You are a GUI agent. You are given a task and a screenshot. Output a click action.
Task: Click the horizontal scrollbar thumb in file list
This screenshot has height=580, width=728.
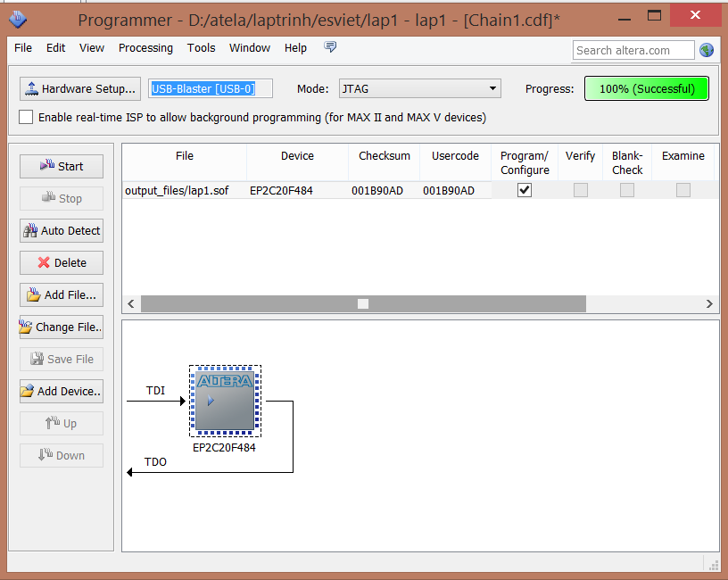pos(363,303)
